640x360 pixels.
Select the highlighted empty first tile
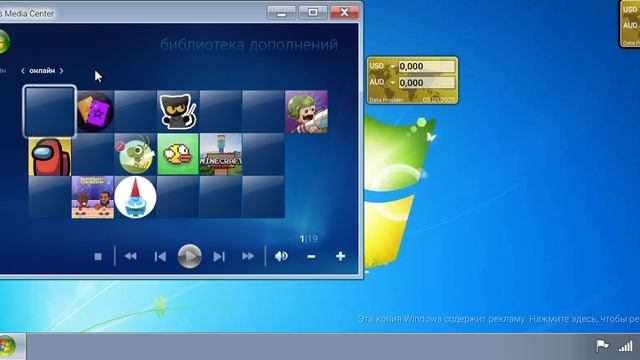tap(49, 111)
